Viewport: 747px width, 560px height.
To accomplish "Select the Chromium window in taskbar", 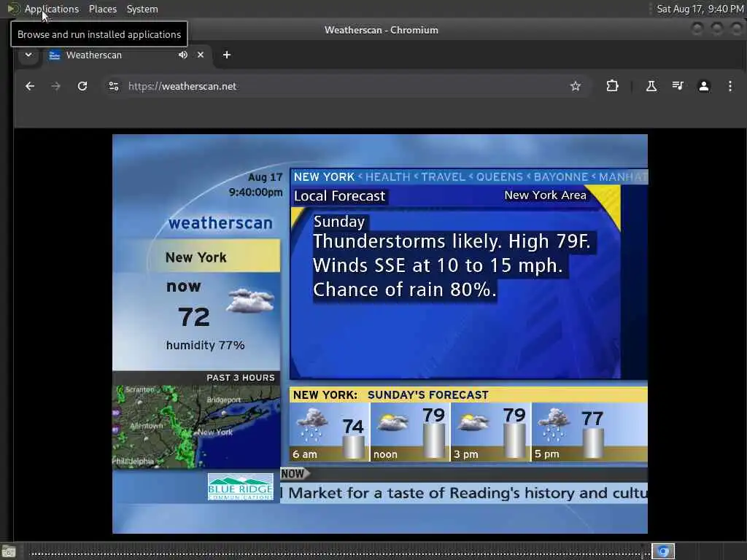I will [663, 551].
